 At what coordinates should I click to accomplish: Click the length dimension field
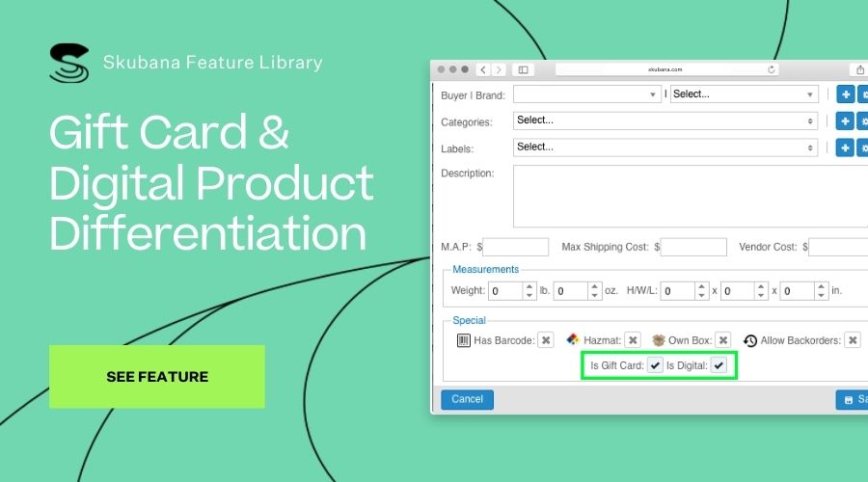pyautogui.click(x=797, y=291)
